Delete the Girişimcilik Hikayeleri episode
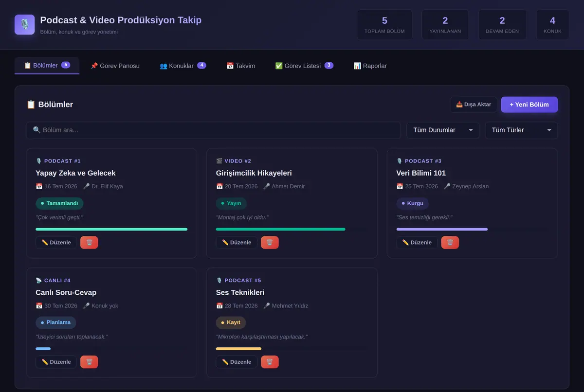Viewport: 584px width, 392px height. click(x=270, y=242)
